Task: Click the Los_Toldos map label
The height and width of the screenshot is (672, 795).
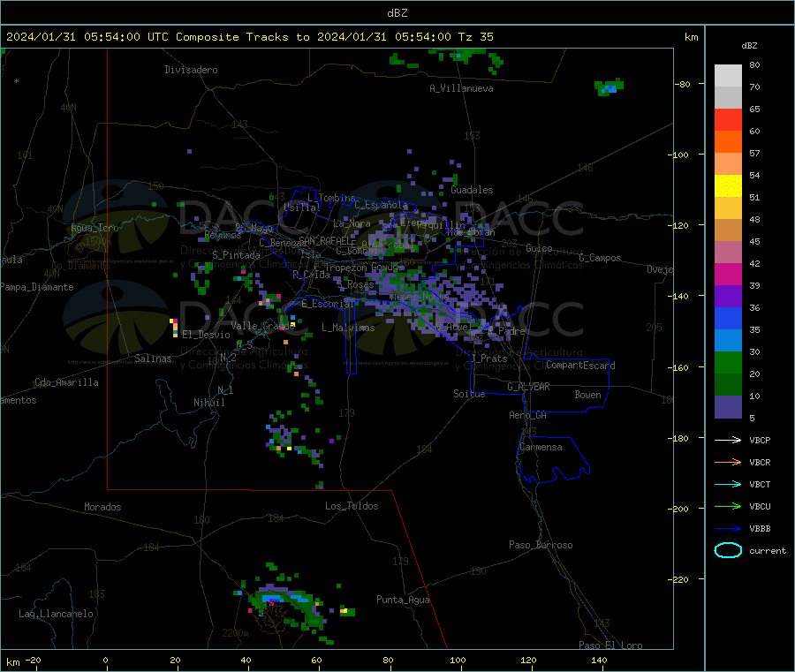Action: (x=352, y=506)
